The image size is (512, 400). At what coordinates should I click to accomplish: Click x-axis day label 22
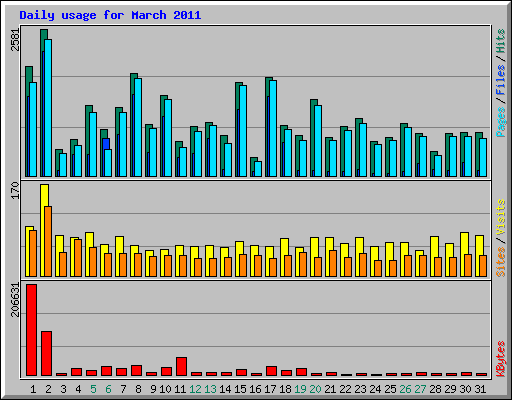[345, 389]
